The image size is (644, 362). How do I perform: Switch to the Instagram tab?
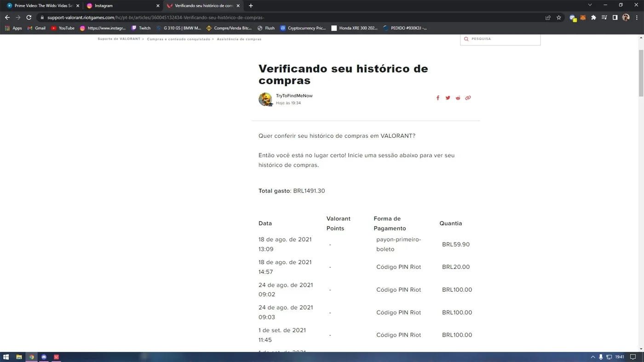coord(122,6)
